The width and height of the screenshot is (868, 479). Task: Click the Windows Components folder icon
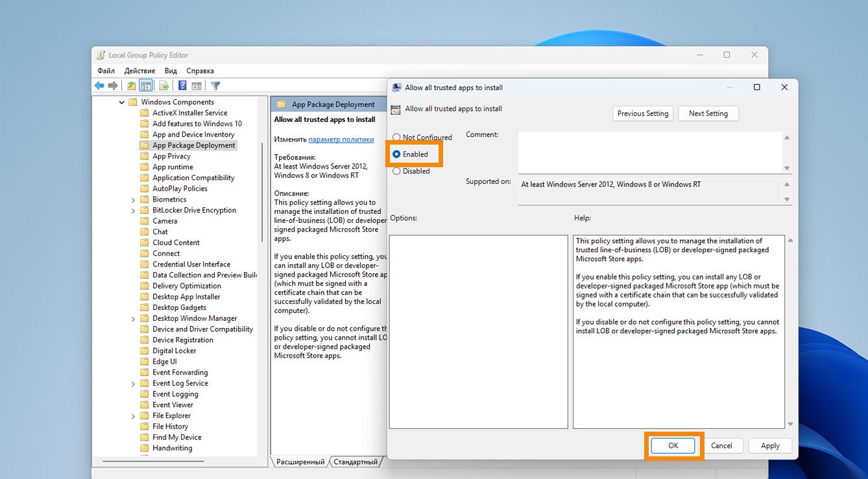(x=133, y=102)
